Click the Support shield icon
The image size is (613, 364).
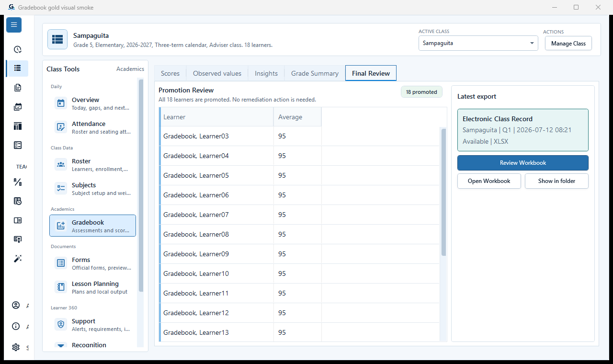[x=61, y=324]
